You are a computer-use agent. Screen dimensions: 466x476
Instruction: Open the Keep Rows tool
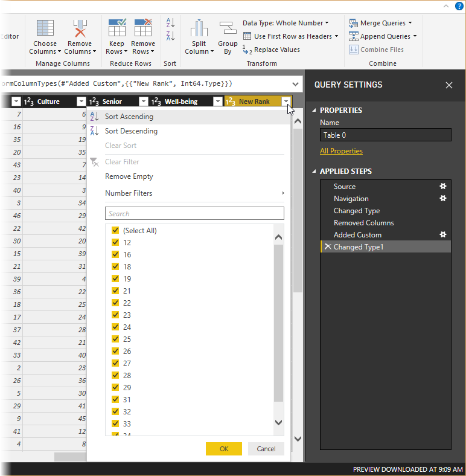pos(116,36)
